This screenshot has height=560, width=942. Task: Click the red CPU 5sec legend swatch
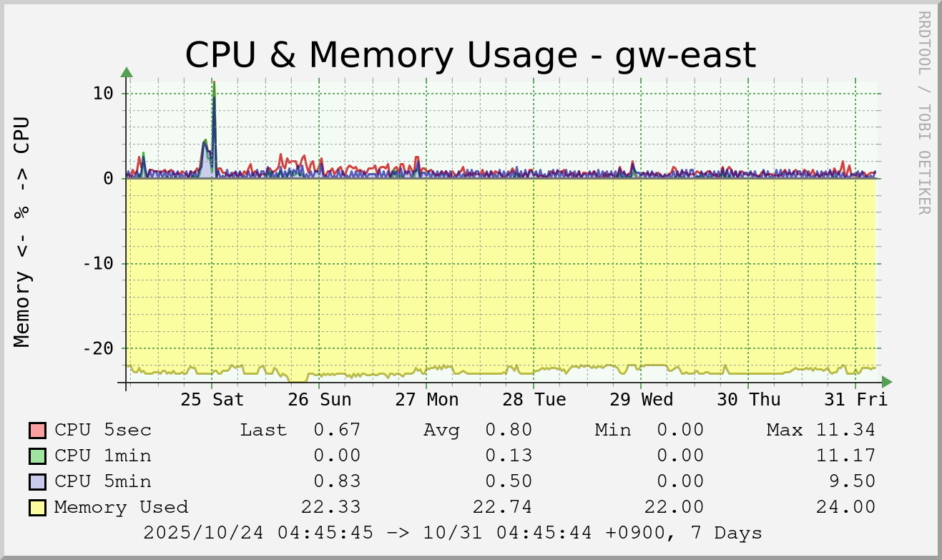coord(37,431)
